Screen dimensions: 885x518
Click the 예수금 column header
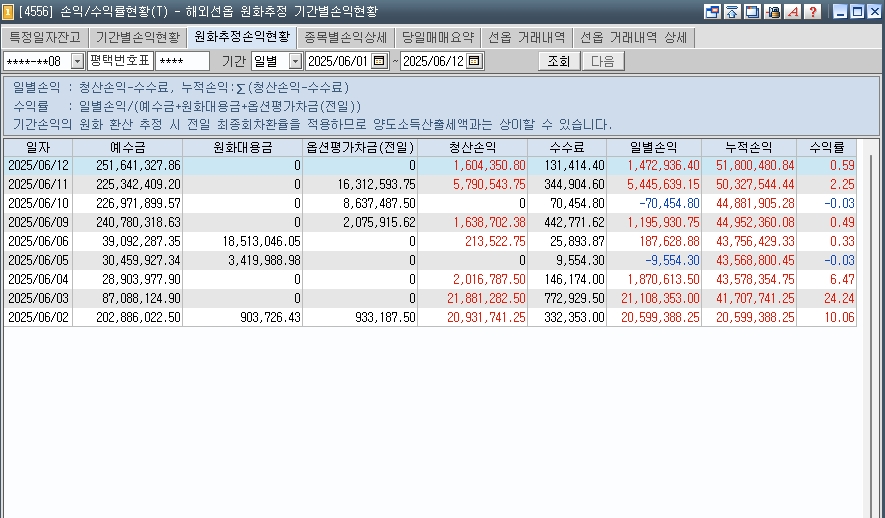pyautogui.click(x=128, y=148)
